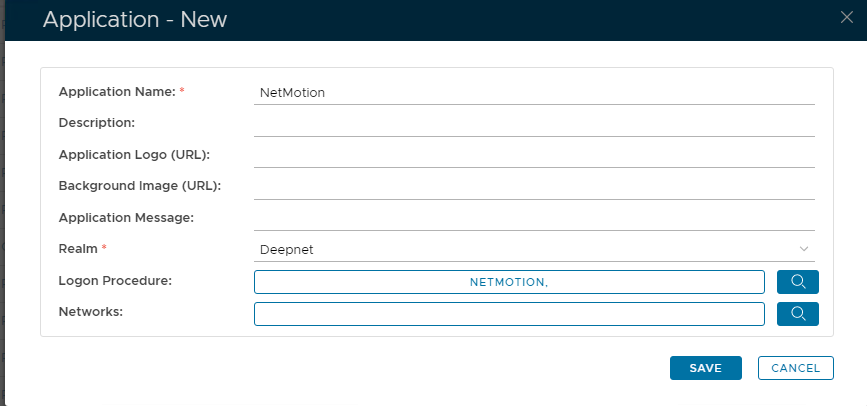The height and width of the screenshot is (406, 867).
Task: Click the Application Name label
Action: pos(116,92)
